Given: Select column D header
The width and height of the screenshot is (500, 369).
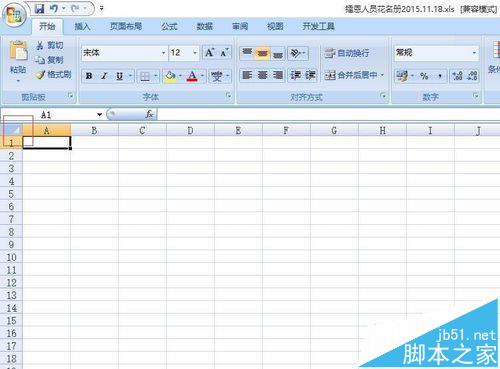Looking at the screenshot, I should [x=190, y=130].
